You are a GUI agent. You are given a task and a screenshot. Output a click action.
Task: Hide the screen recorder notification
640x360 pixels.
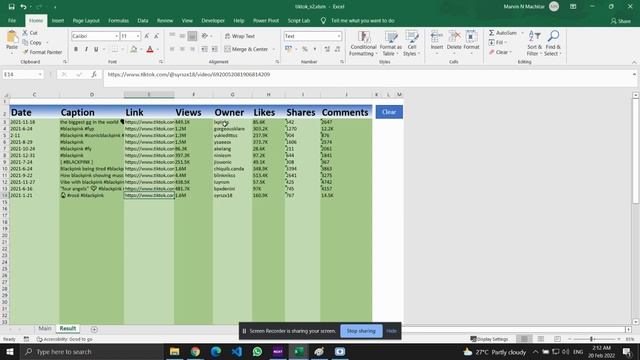coord(391,331)
